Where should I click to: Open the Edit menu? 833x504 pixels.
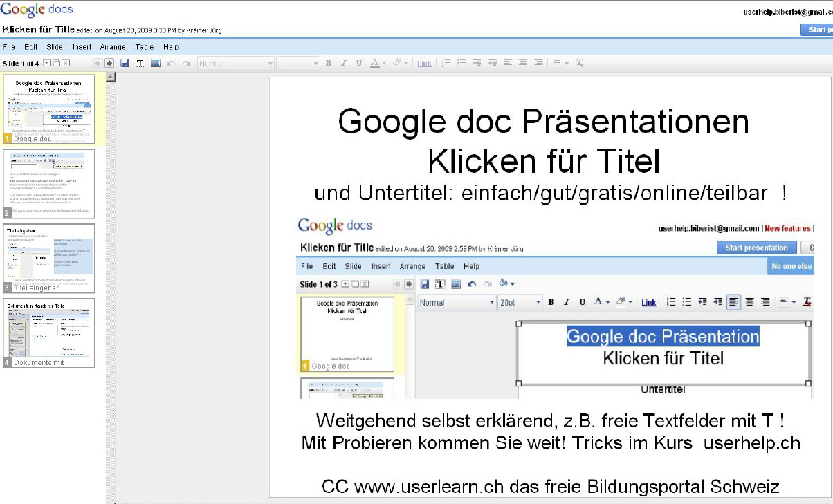(x=30, y=47)
